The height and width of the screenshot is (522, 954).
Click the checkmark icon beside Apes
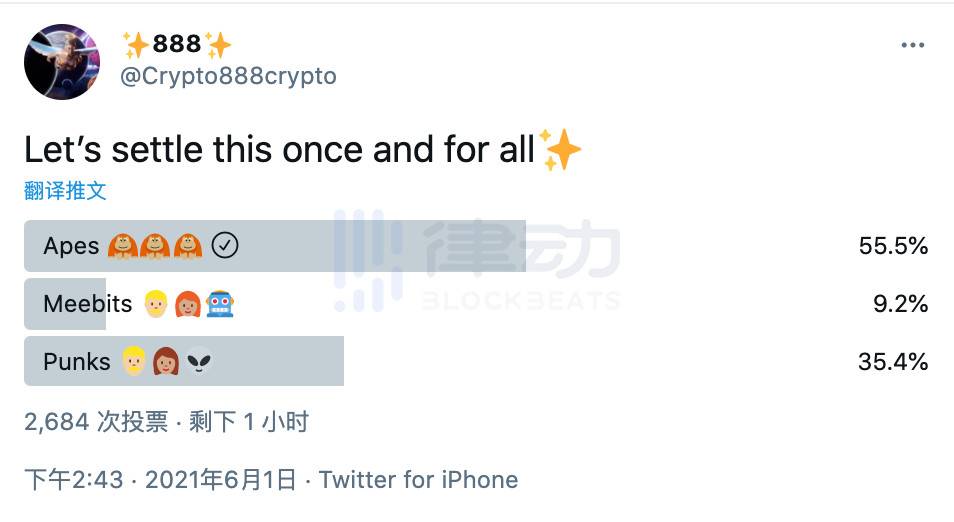click(225, 245)
